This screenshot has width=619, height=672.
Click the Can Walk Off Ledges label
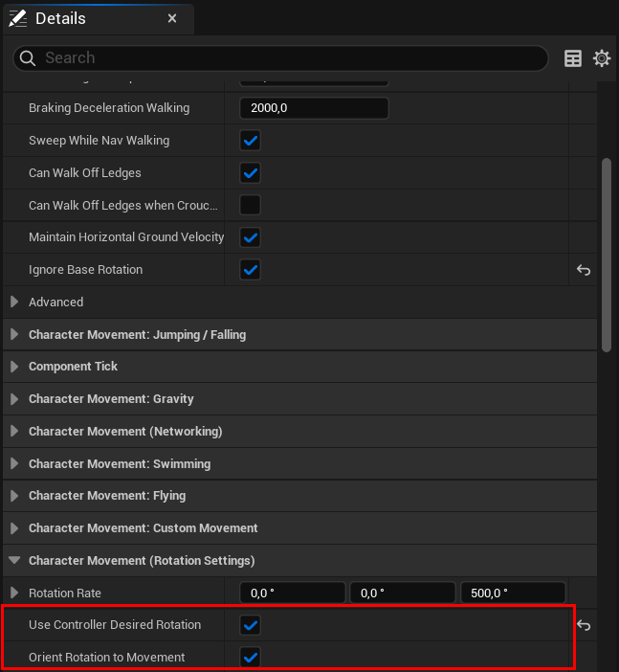85,173
